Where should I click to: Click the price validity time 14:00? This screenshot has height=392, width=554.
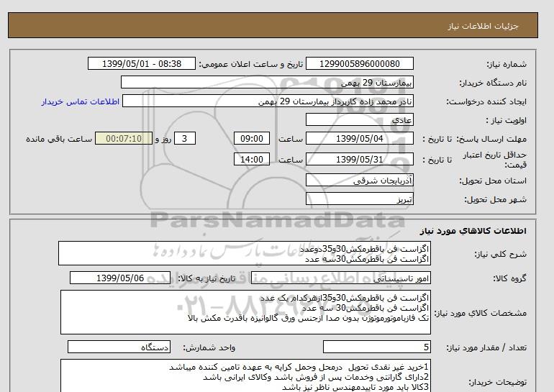[x=252, y=159]
